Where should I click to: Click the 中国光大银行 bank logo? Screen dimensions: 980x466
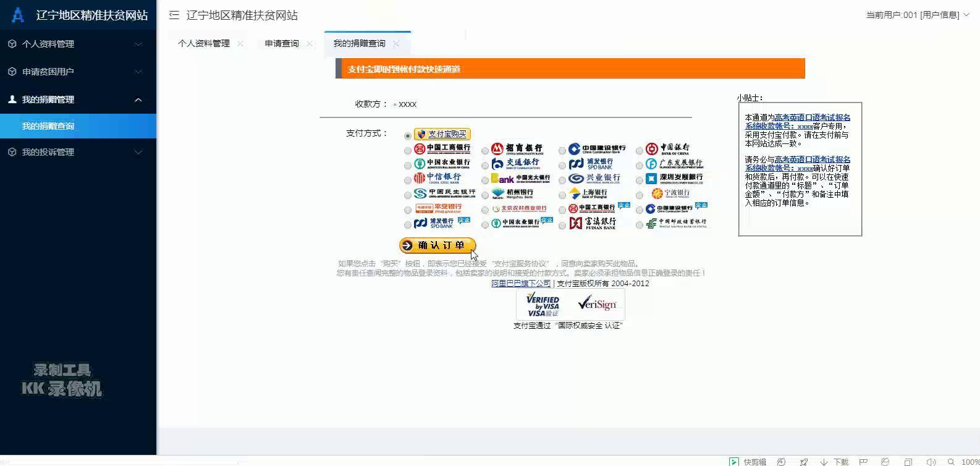tap(520, 179)
